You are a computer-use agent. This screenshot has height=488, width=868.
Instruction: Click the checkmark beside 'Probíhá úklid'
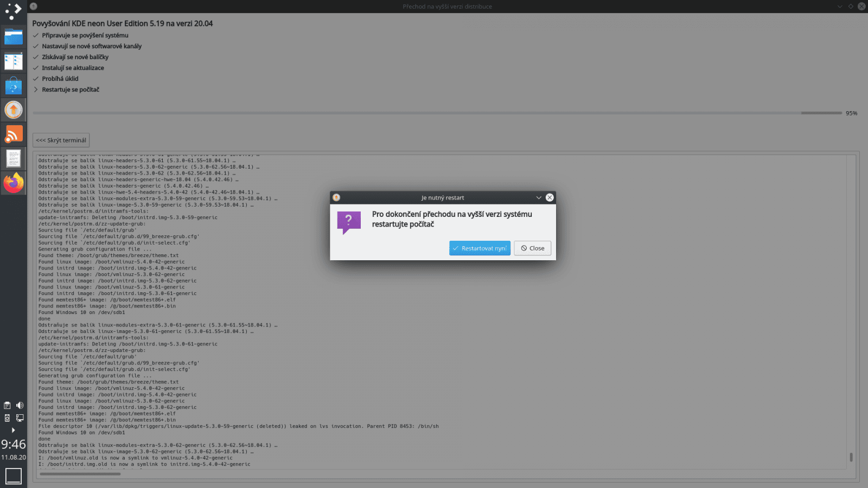(x=35, y=79)
